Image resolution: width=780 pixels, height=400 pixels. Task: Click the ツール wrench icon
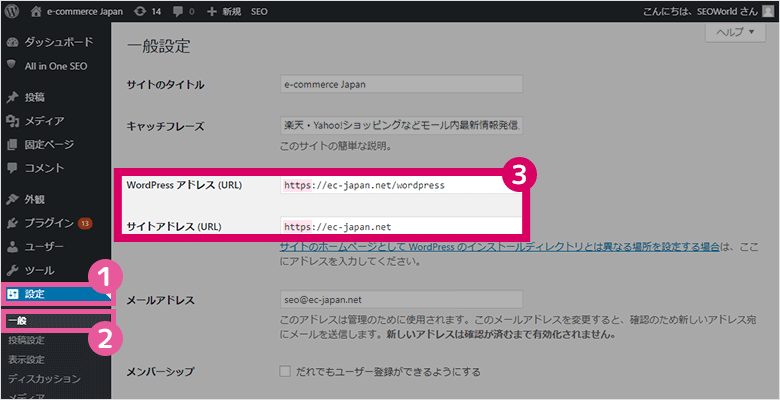13,271
